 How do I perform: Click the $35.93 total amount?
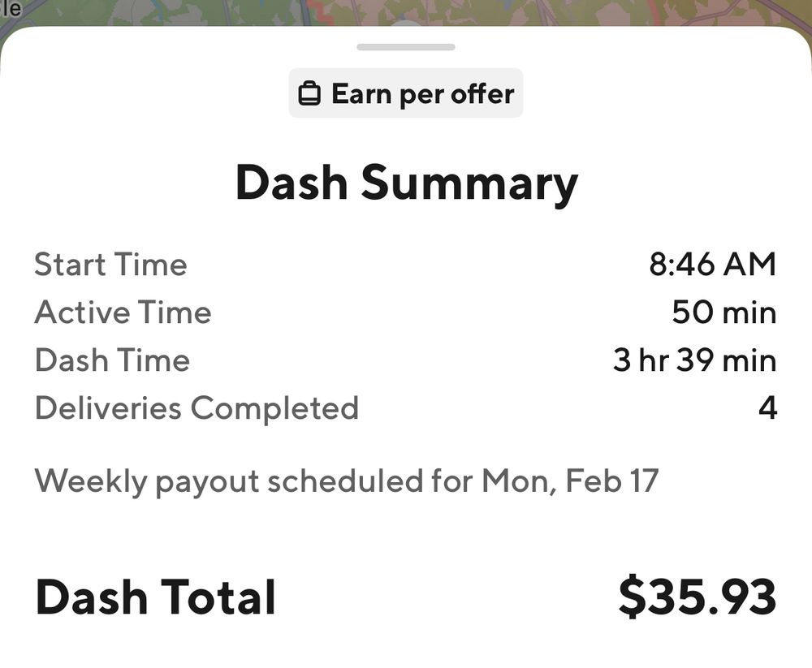[x=697, y=597]
